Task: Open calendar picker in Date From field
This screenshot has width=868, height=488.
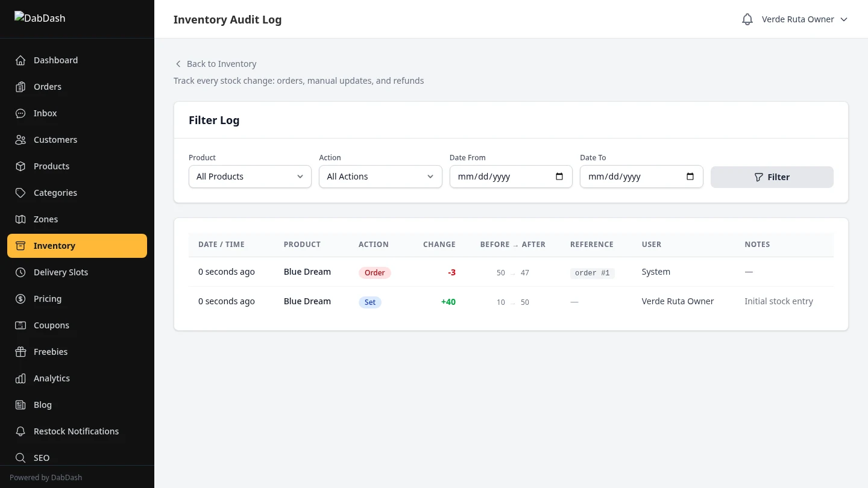Action: (559, 177)
